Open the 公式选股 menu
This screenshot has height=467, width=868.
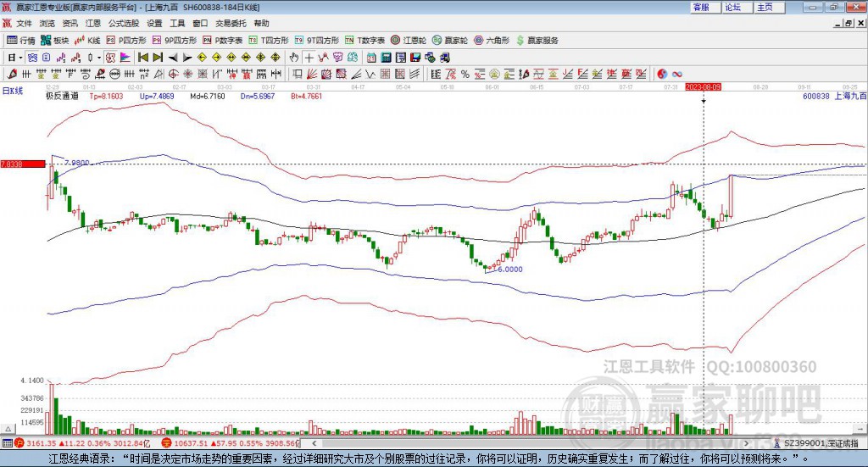pos(124,23)
